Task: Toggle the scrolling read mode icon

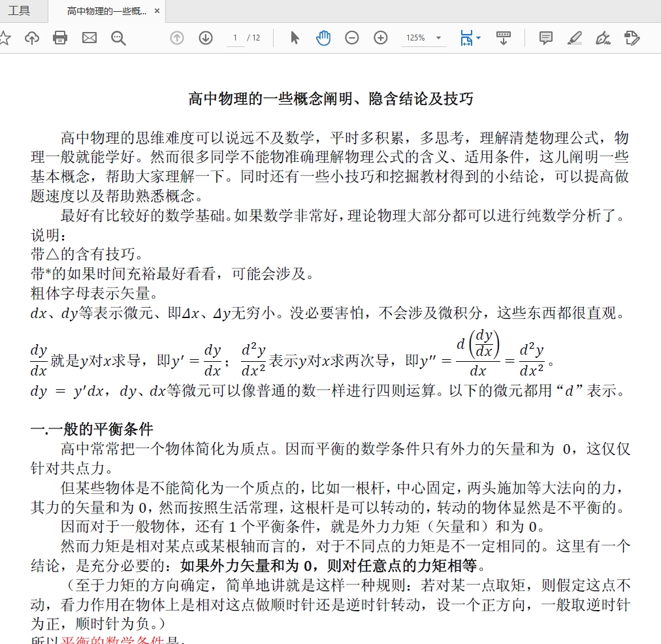Action: point(504,38)
